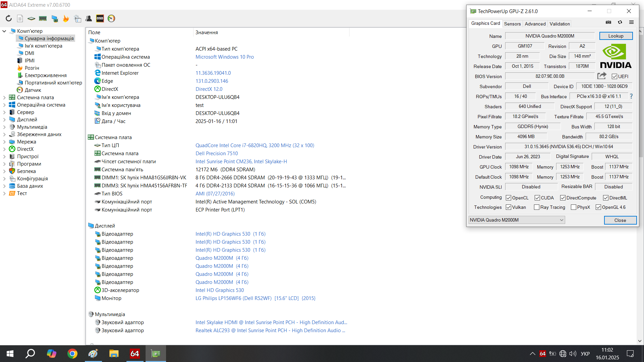Click BIOS export share icon in GPU-Z

click(x=602, y=76)
